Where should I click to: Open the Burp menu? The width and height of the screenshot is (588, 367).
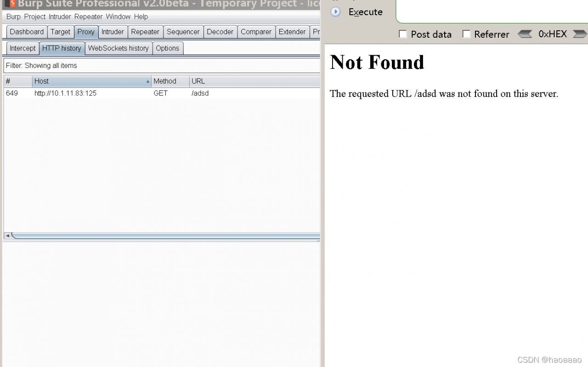click(x=13, y=17)
